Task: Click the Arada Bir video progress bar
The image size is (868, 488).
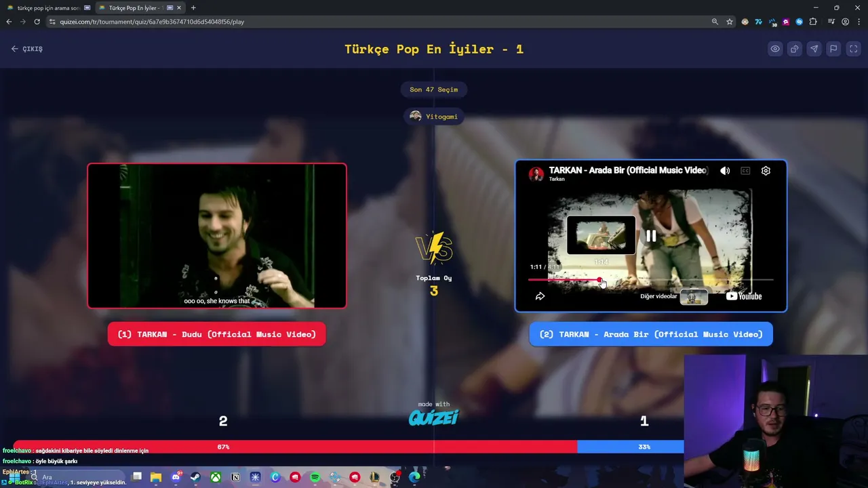Action: 651,279
